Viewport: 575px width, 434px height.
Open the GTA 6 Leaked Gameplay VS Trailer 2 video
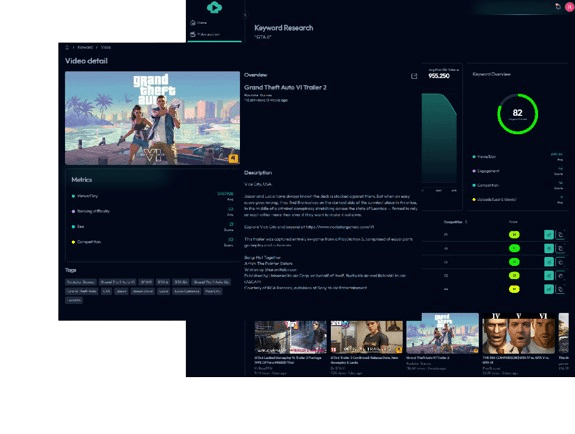coord(290,347)
